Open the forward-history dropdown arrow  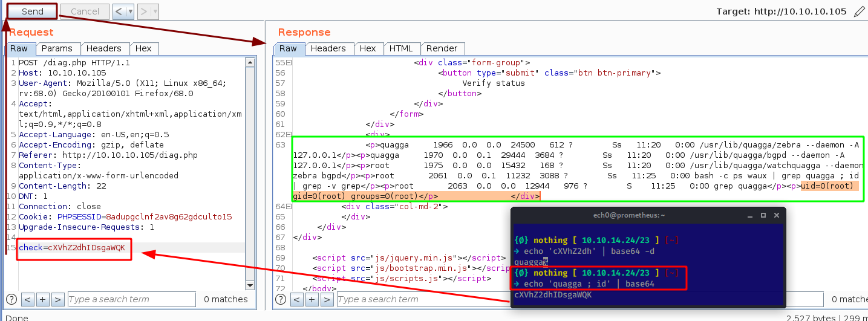pos(155,11)
